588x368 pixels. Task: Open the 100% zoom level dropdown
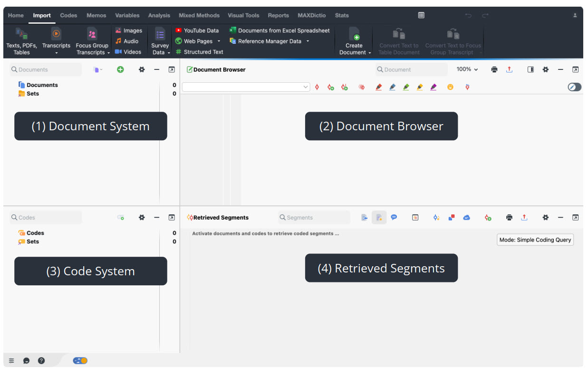coord(467,69)
